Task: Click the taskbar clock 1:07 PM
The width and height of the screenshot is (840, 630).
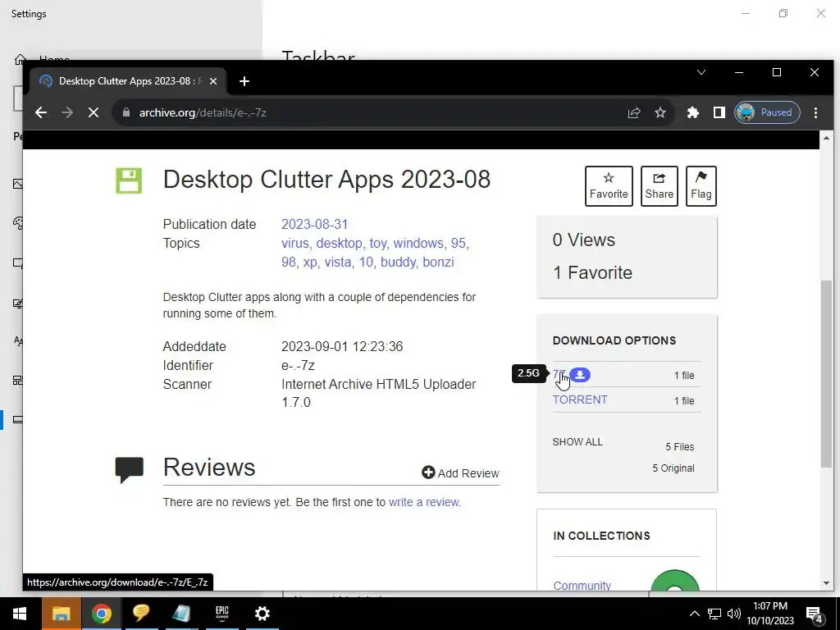Action: pos(770,614)
